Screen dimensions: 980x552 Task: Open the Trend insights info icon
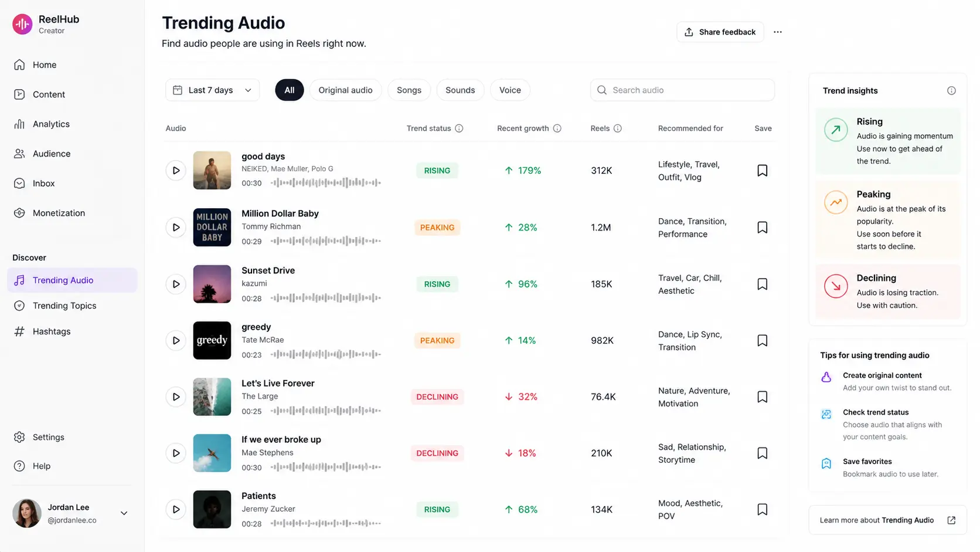pyautogui.click(x=951, y=90)
